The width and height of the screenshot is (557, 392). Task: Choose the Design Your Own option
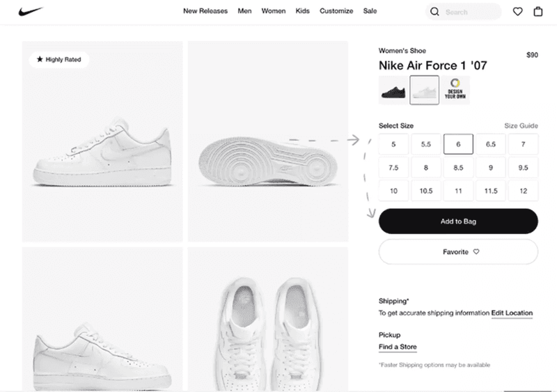pyautogui.click(x=455, y=91)
